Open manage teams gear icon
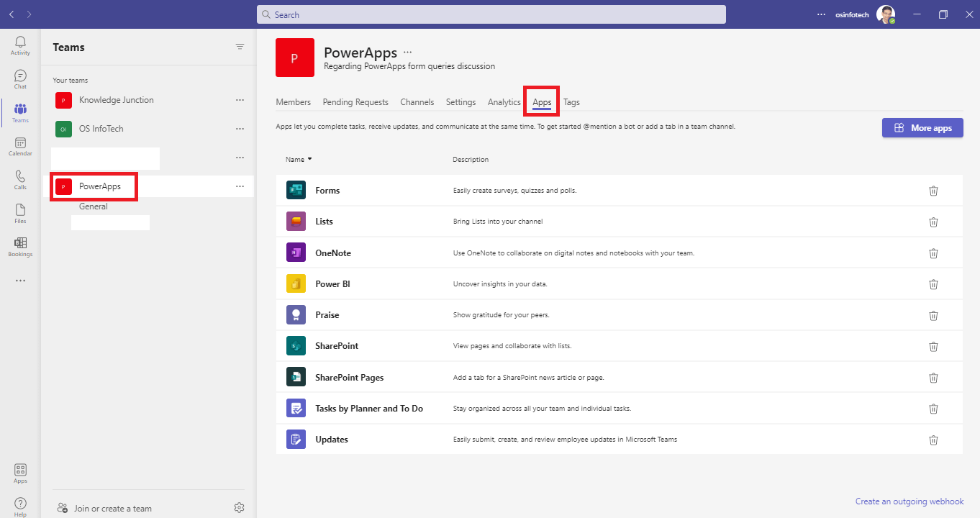Image resolution: width=980 pixels, height=518 pixels. (240, 508)
